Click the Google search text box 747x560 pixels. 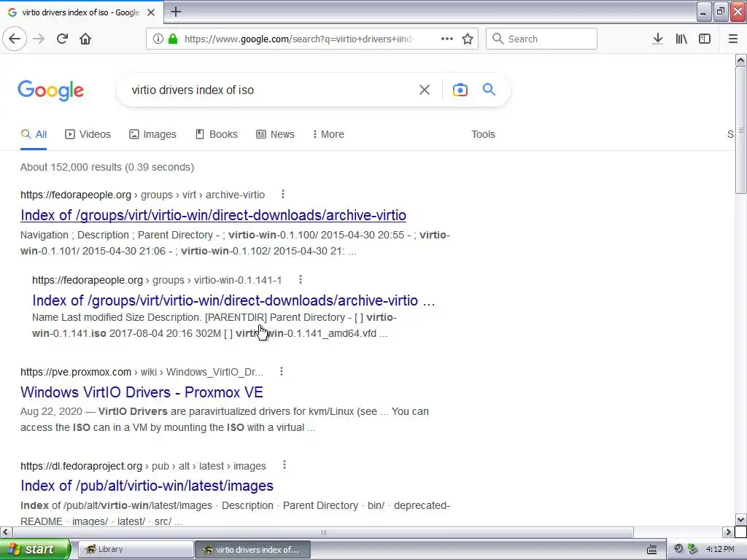pos(269,90)
